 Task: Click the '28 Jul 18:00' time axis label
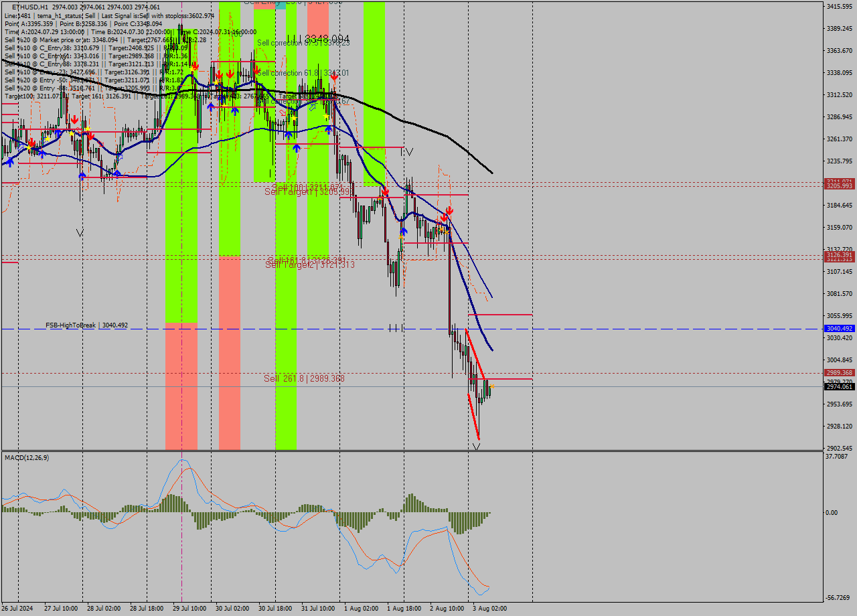[x=147, y=609]
